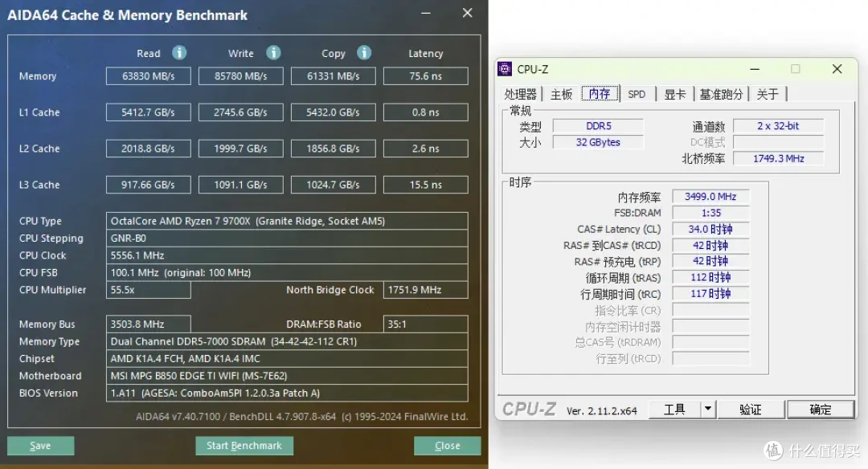
Task: Click the CPU-Z memory size 32 GBytes
Action: tap(599, 142)
